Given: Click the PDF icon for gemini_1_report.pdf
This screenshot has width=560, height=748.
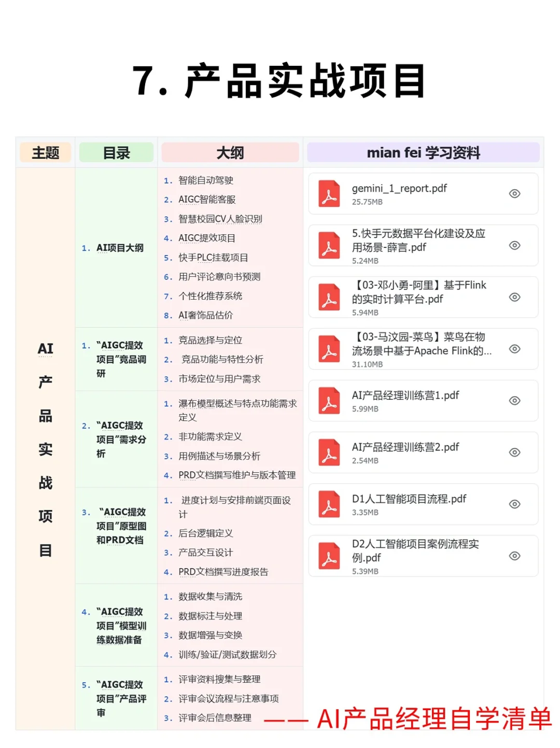Looking at the screenshot, I should coord(328,194).
